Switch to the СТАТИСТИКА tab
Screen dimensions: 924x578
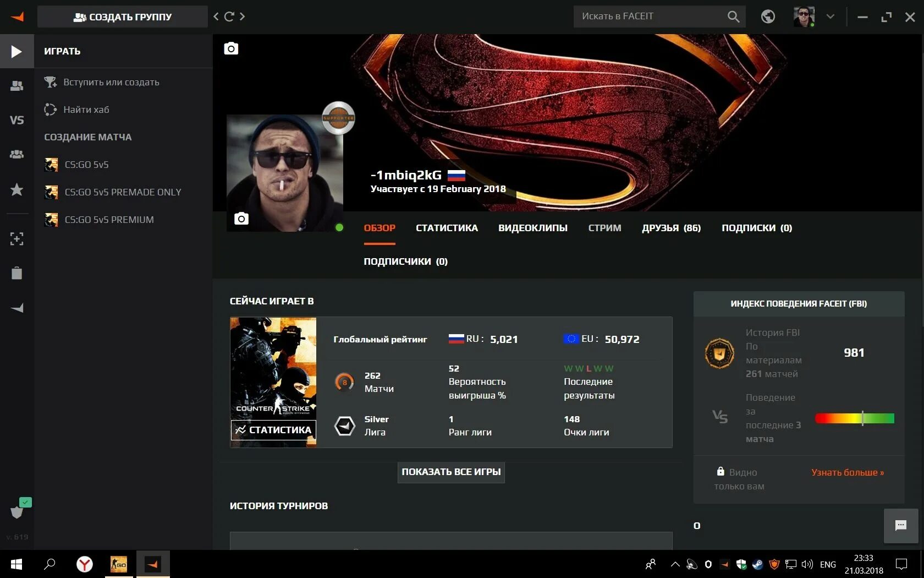(447, 228)
